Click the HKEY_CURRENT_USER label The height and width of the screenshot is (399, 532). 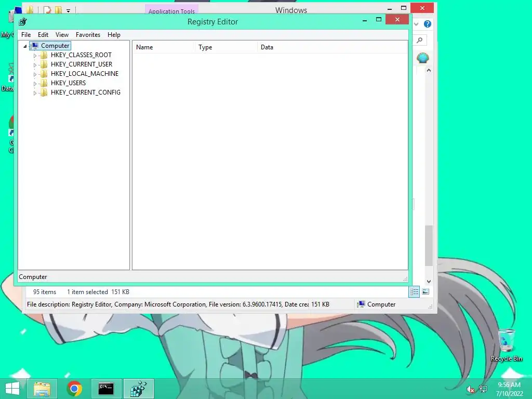(x=82, y=64)
